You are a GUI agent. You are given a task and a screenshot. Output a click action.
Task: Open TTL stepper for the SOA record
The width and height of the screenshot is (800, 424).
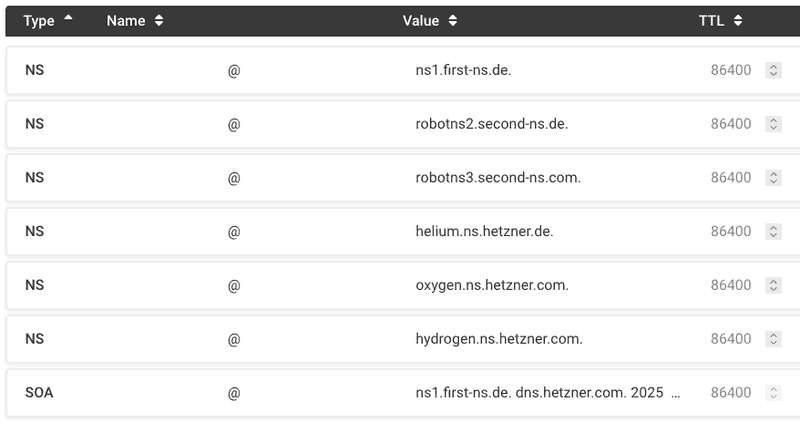point(773,393)
